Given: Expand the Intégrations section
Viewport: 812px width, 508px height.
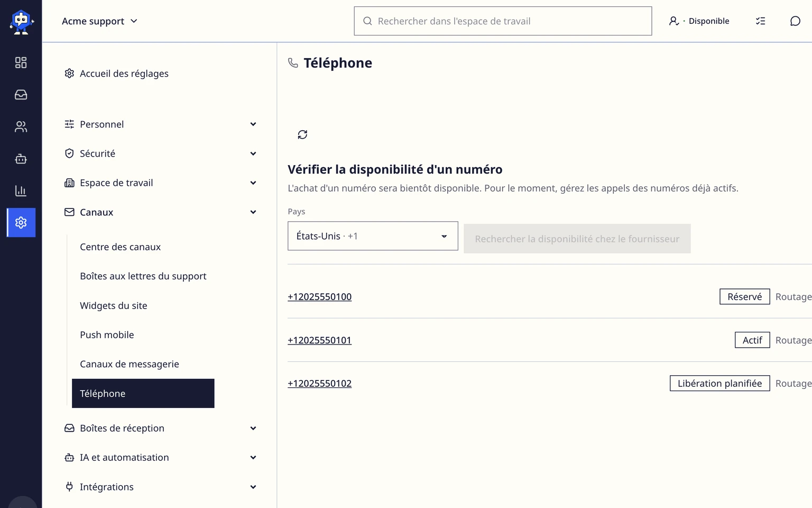Looking at the screenshot, I should 160,487.
